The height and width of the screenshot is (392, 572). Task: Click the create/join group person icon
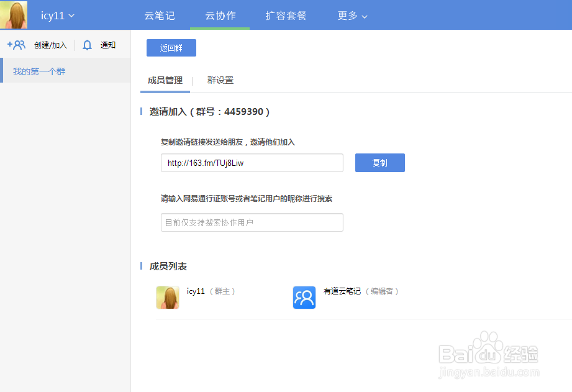coord(16,44)
